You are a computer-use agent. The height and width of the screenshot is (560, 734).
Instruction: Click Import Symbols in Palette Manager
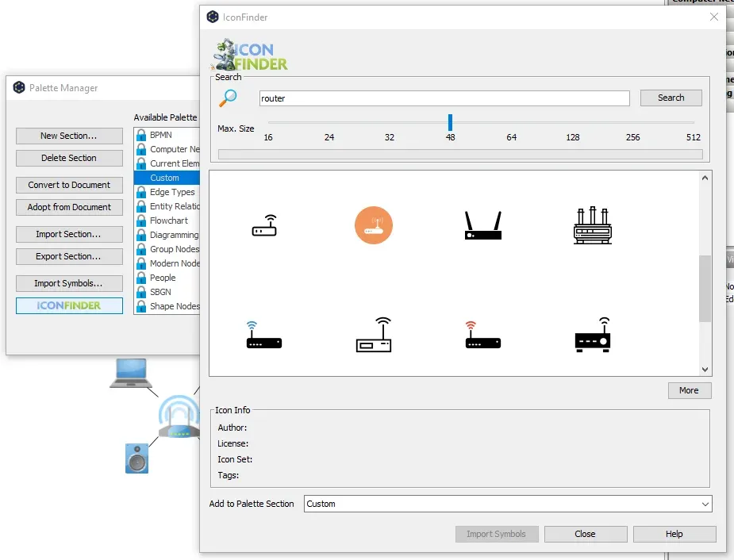click(x=69, y=283)
